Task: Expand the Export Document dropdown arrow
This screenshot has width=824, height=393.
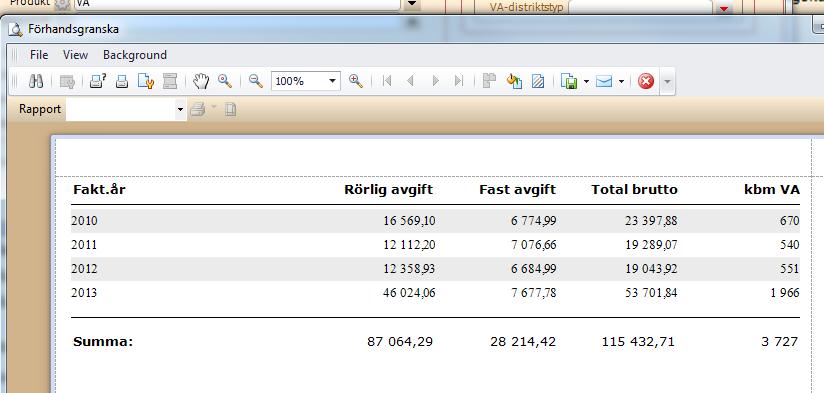Action: [586, 81]
